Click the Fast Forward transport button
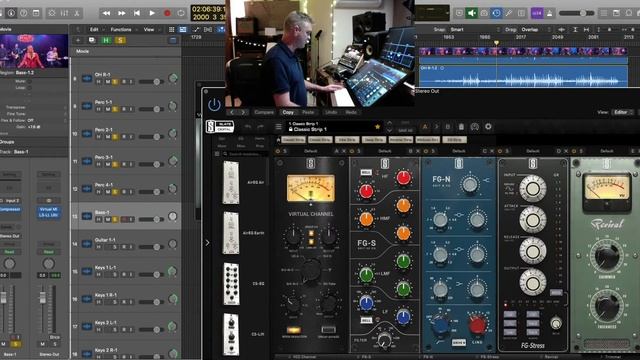This screenshot has width=640, height=360. click(x=121, y=13)
